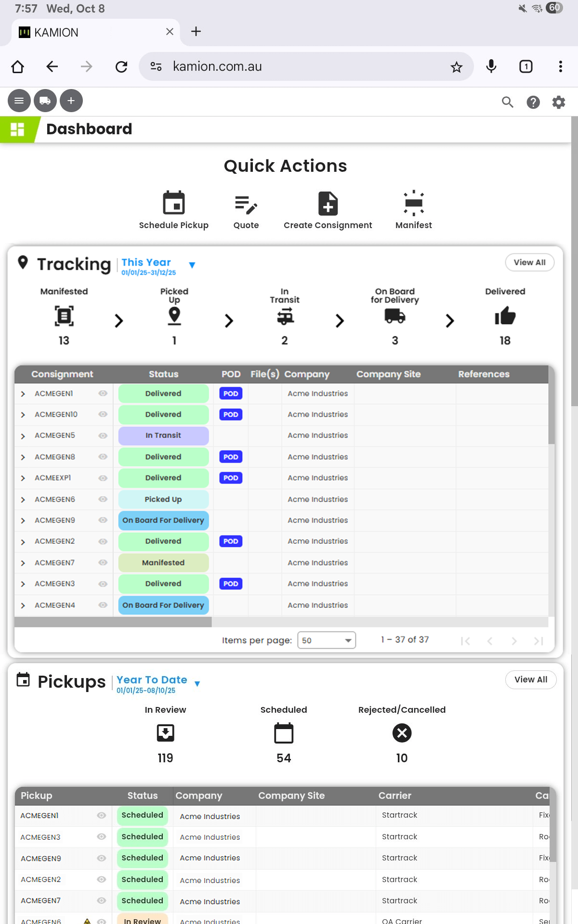Click the Delivered thumbs-up tracking icon

(505, 316)
